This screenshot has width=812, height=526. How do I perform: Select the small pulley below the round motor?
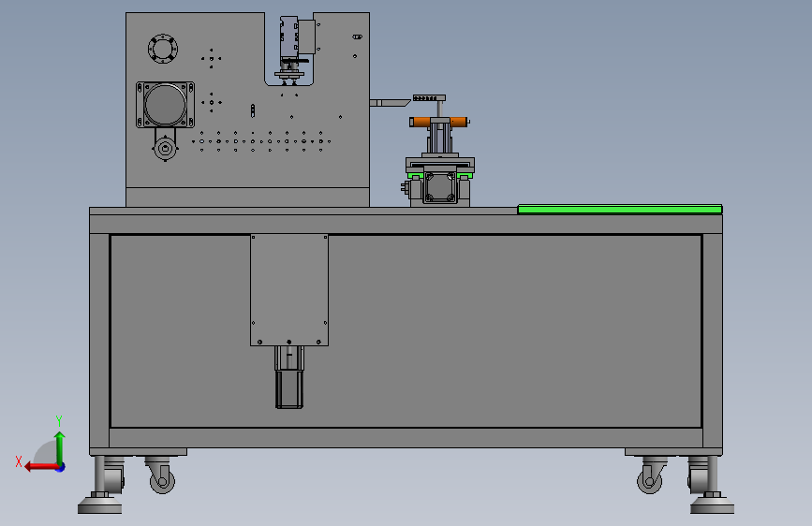coord(165,149)
